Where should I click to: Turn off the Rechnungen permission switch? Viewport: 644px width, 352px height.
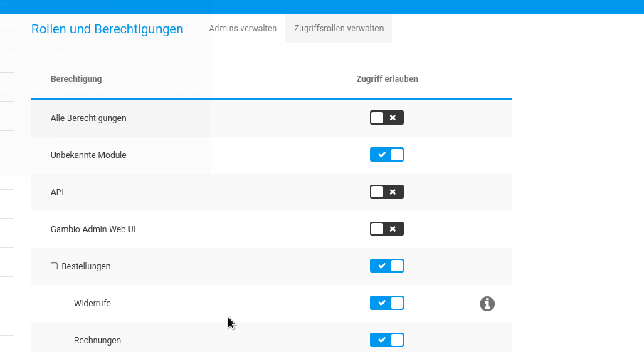pyautogui.click(x=386, y=340)
